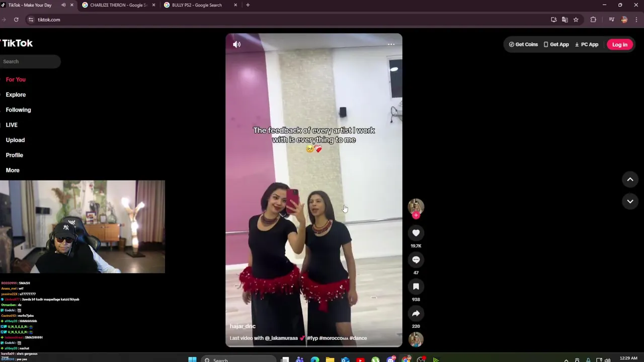Click Get App
Image resolution: width=644 pixels, height=362 pixels.
556,44
